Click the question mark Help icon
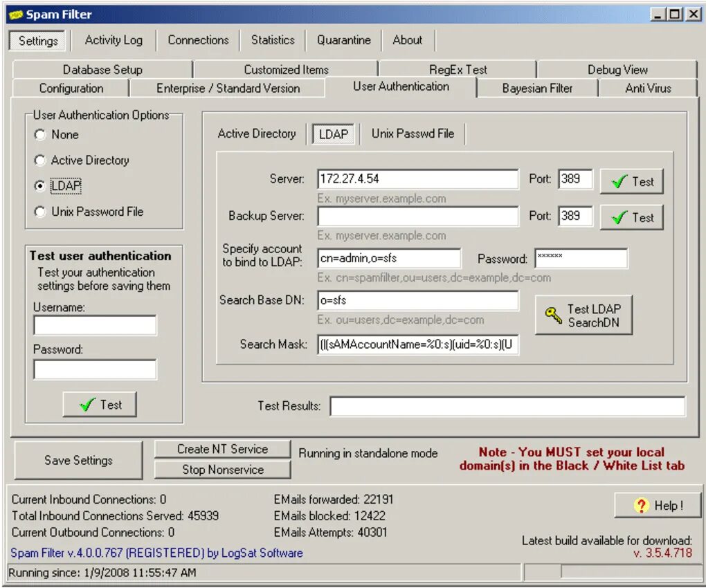This screenshot has height=588, width=706. [641, 505]
